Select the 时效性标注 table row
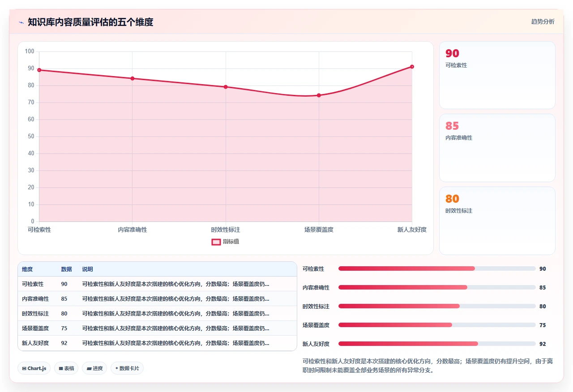Image resolution: width=573 pixels, height=392 pixels. click(x=157, y=314)
